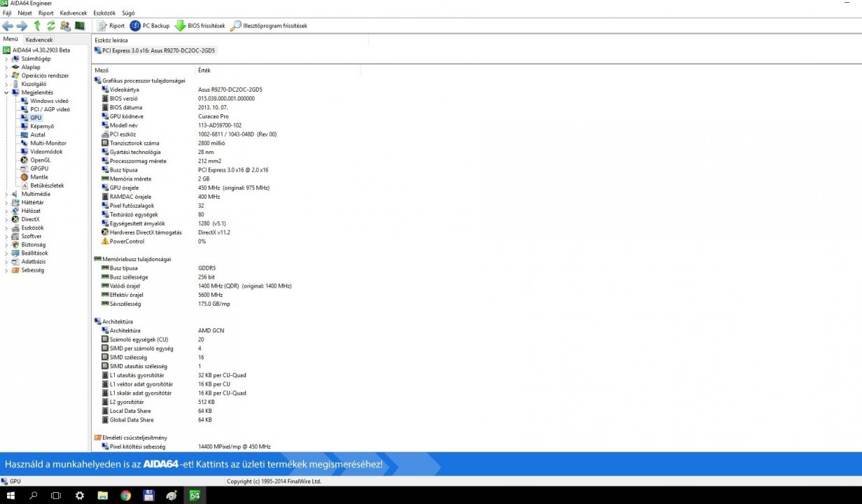
Task: Open the Windows Start menu
Action: pyautogui.click(x=11, y=496)
